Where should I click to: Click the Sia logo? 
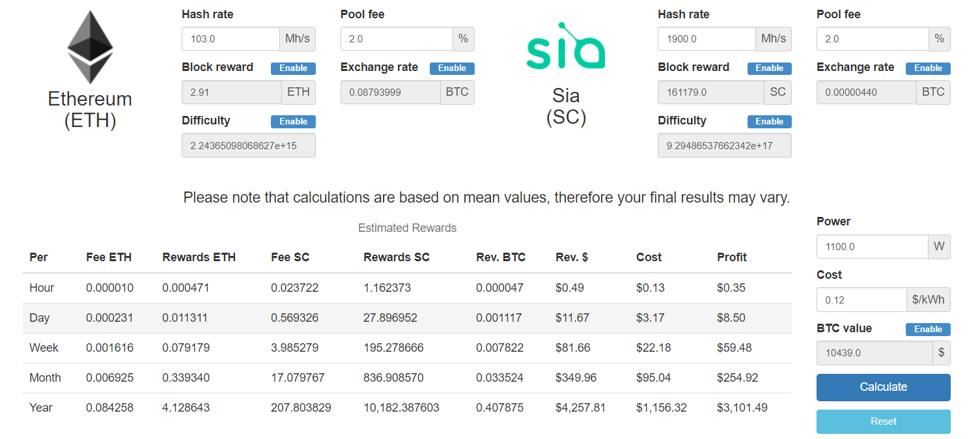tap(566, 46)
